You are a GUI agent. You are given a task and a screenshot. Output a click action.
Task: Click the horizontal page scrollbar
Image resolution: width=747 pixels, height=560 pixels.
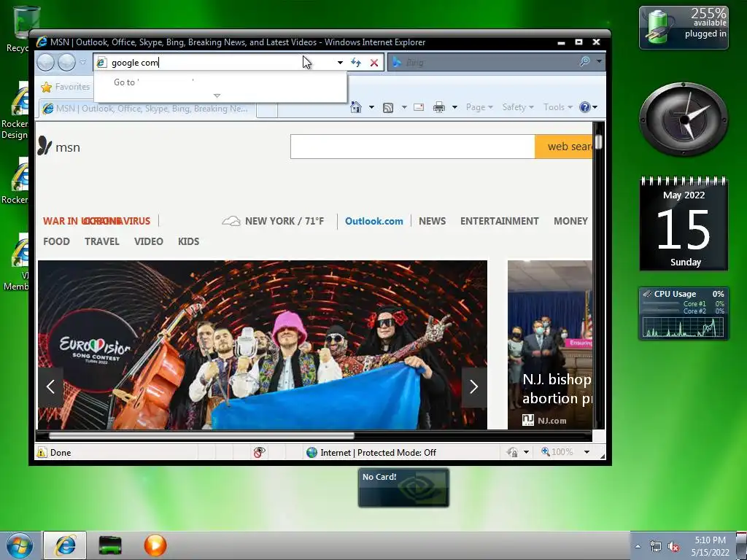tap(201, 436)
